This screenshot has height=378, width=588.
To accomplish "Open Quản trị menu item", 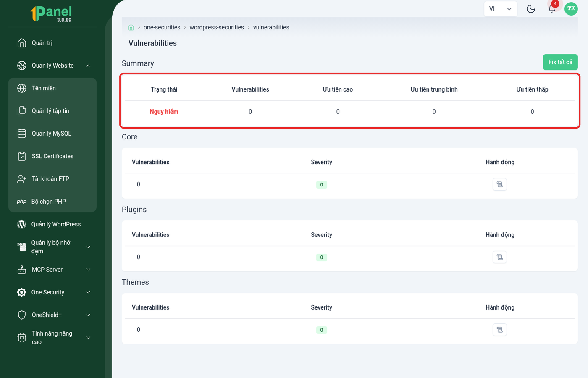I will click(52, 43).
